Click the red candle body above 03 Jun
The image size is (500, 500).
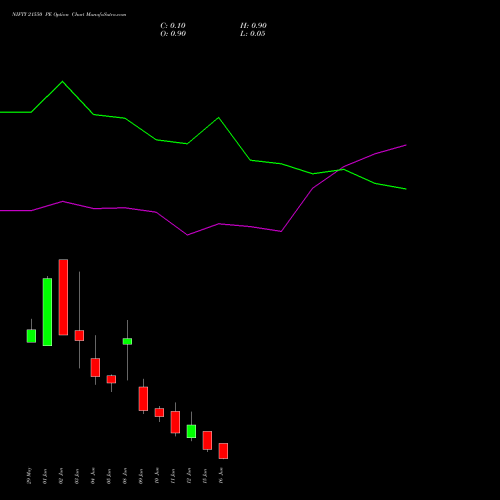click(x=79, y=335)
